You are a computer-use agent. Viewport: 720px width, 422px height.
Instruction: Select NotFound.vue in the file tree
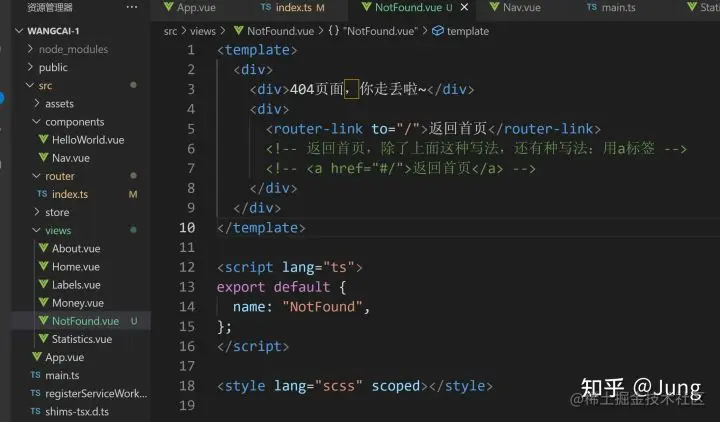click(85, 321)
